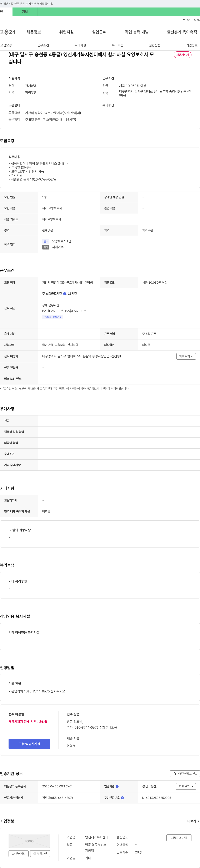The width and height of the screenshot is (200, 868).
Task: Click the 기타 tag next to 치매이수
Action: 46,247
